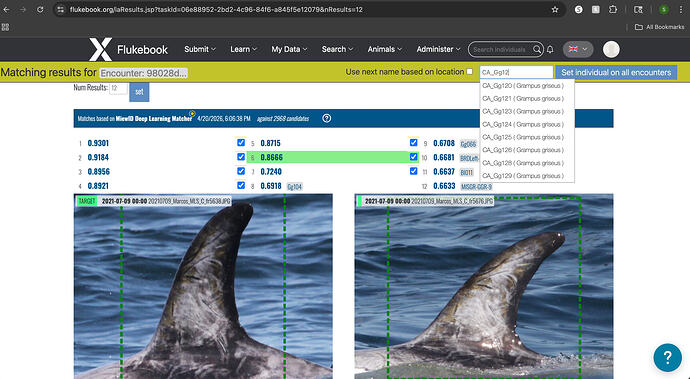Image resolution: width=690 pixels, height=379 pixels.
Task: Choose CA_Gg121 from the autocomplete list
Action: 527,98
